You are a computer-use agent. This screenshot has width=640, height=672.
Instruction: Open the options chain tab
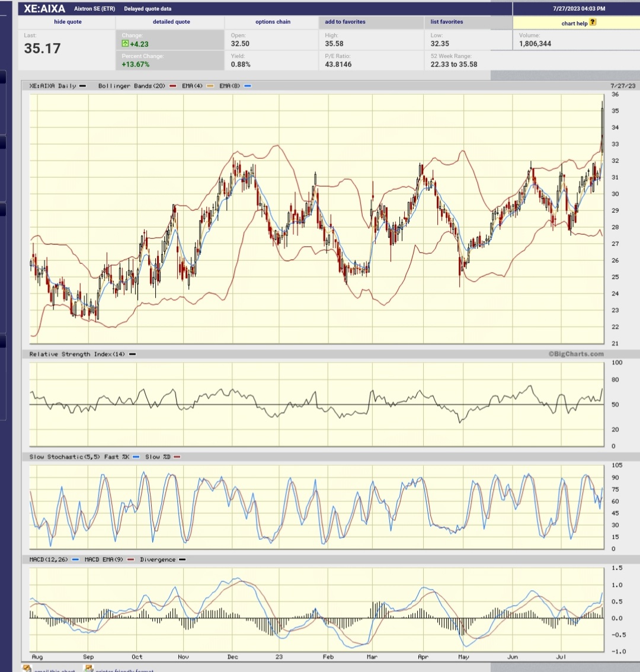click(x=273, y=22)
